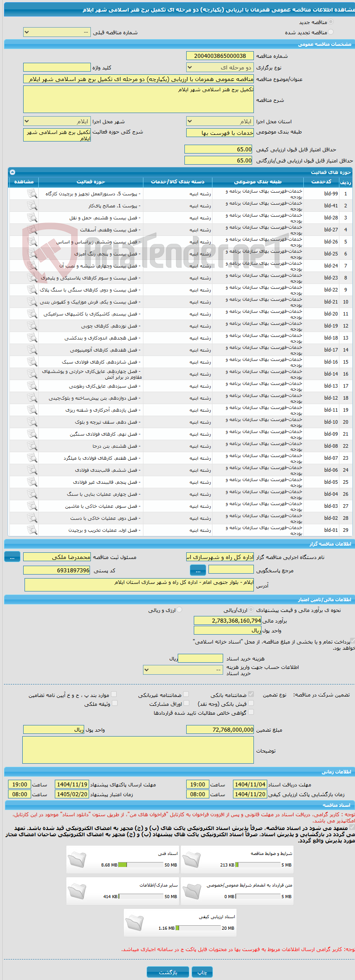This screenshot has height=980, width=355.
Task: Open the view icon for row bld-21
Action: (32, 302)
